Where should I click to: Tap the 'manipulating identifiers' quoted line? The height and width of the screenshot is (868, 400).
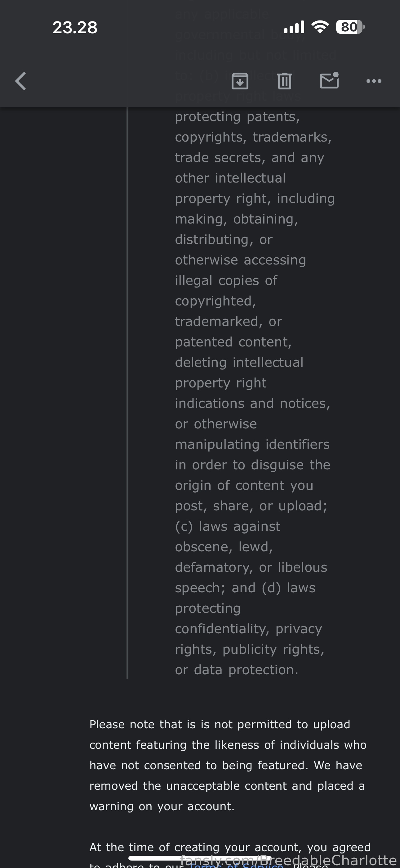[252, 444]
